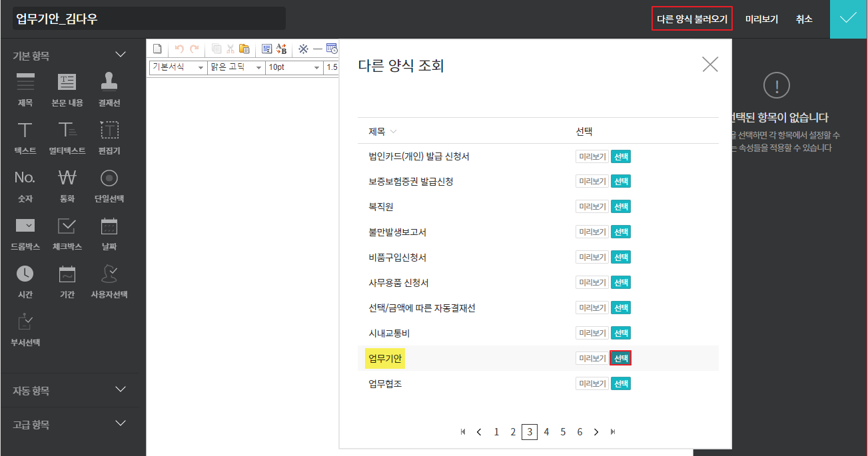Click the paste icon in editor toolbar
The height and width of the screenshot is (456, 868).
click(244, 49)
